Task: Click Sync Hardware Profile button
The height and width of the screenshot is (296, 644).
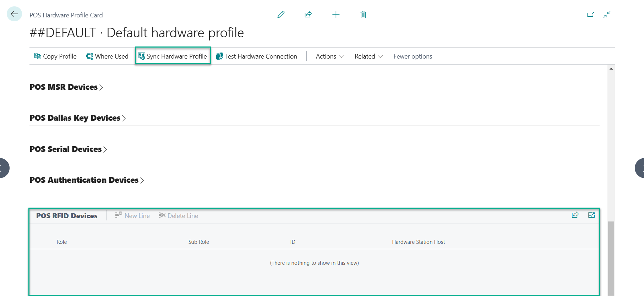Action: click(x=173, y=56)
